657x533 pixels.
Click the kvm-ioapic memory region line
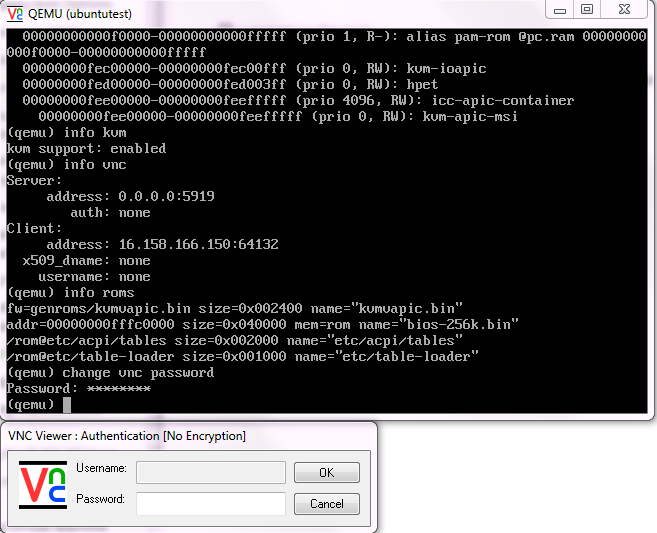click(254, 69)
